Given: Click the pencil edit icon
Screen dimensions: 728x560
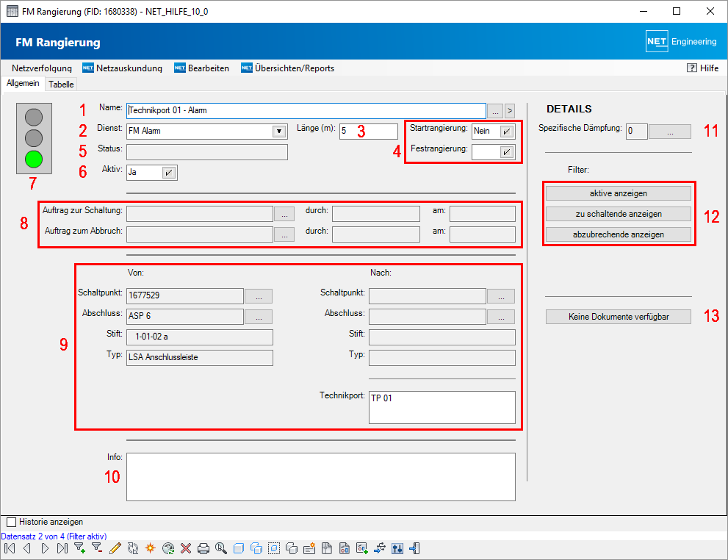Looking at the screenshot, I should pos(115,548).
